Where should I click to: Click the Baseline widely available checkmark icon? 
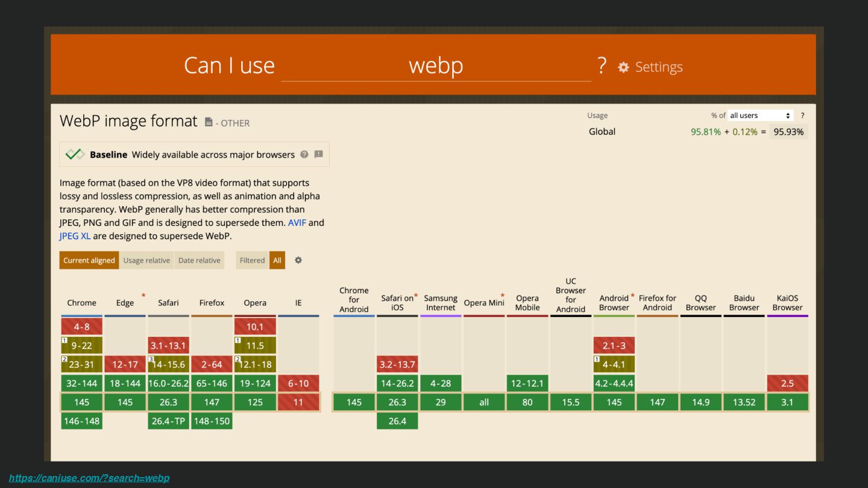(x=75, y=154)
